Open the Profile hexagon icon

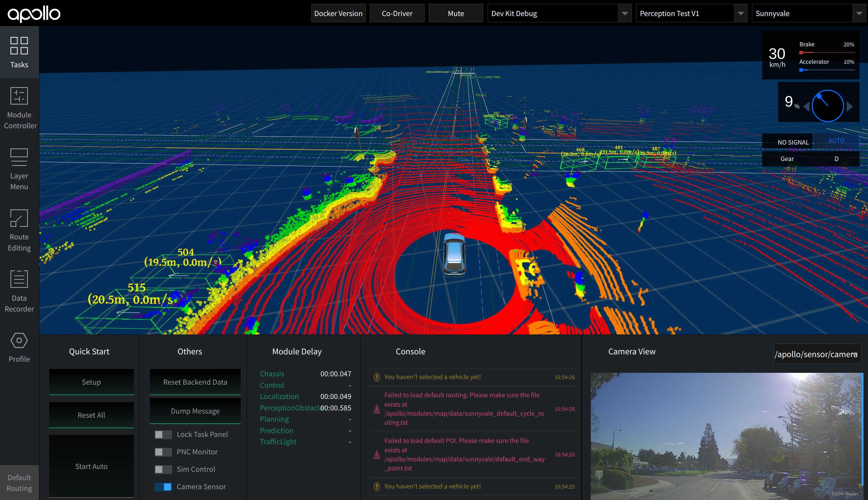pyautogui.click(x=19, y=340)
